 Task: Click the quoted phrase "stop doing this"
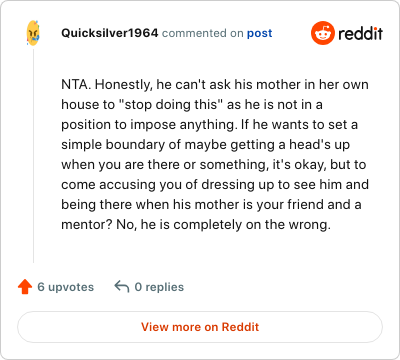coord(171,105)
